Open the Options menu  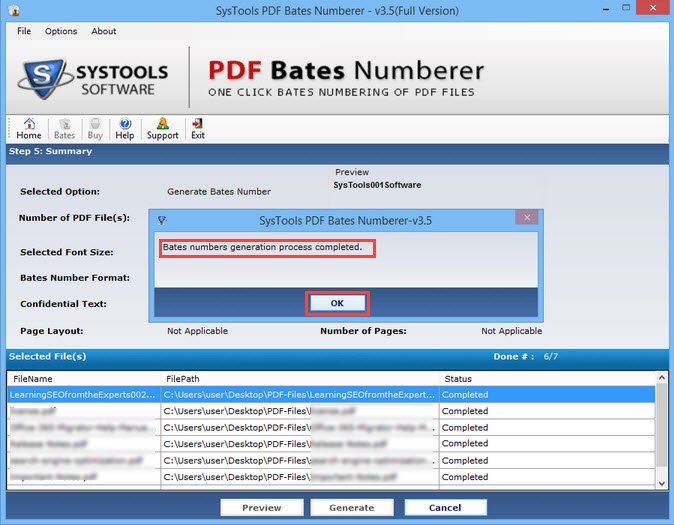[x=61, y=31]
